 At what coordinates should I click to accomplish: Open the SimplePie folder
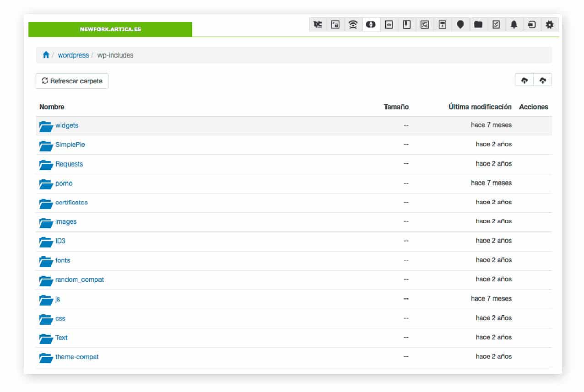click(70, 145)
